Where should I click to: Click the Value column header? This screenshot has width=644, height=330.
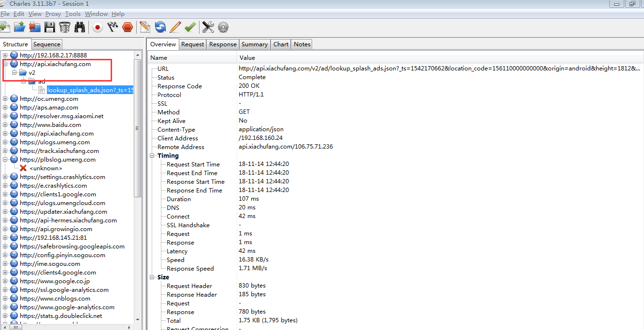click(440, 57)
